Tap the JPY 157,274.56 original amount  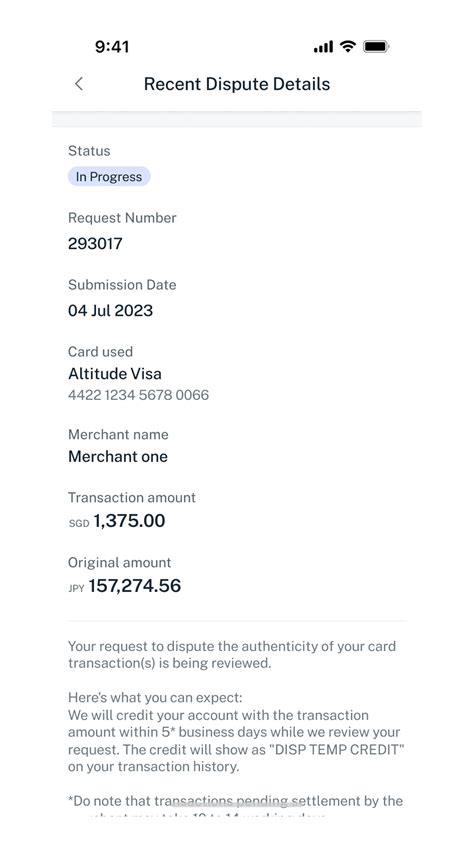click(125, 586)
